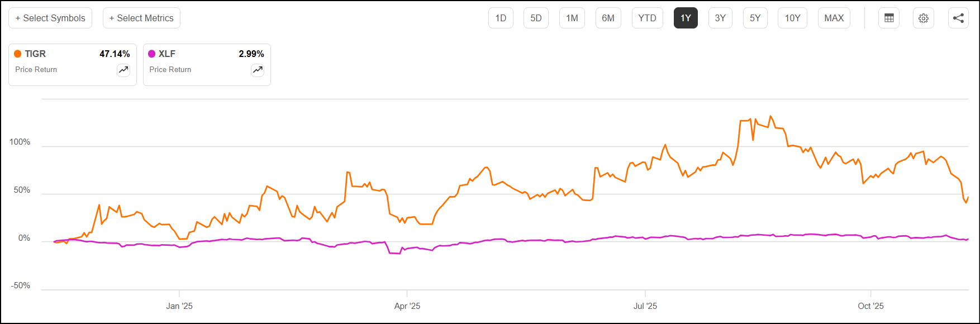Open the data table view icon
This screenshot has height=324, width=980.
pyautogui.click(x=888, y=18)
